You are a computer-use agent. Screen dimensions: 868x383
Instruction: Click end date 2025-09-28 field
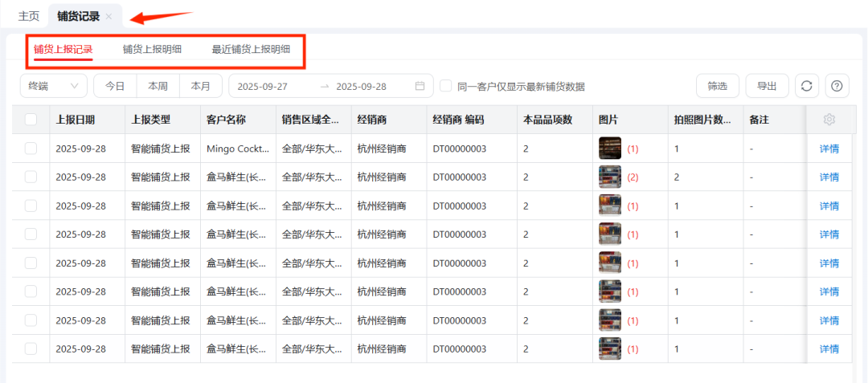point(362,86)
